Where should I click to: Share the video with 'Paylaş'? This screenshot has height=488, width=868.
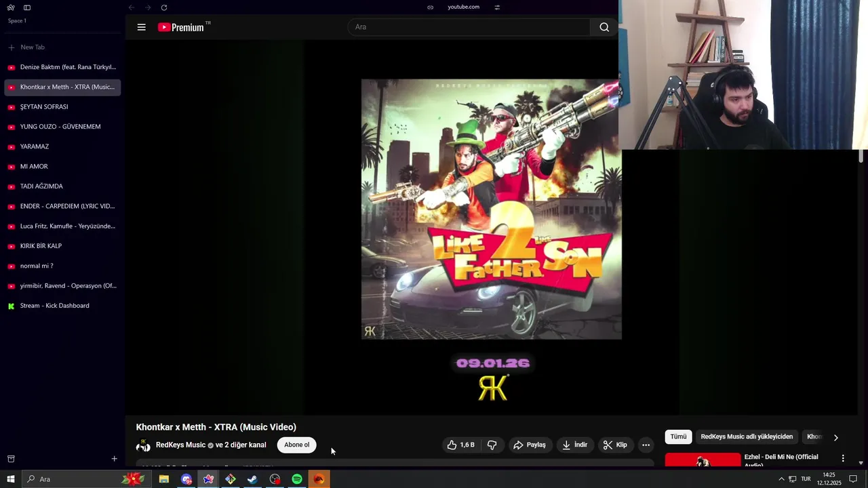pos(530,445)
